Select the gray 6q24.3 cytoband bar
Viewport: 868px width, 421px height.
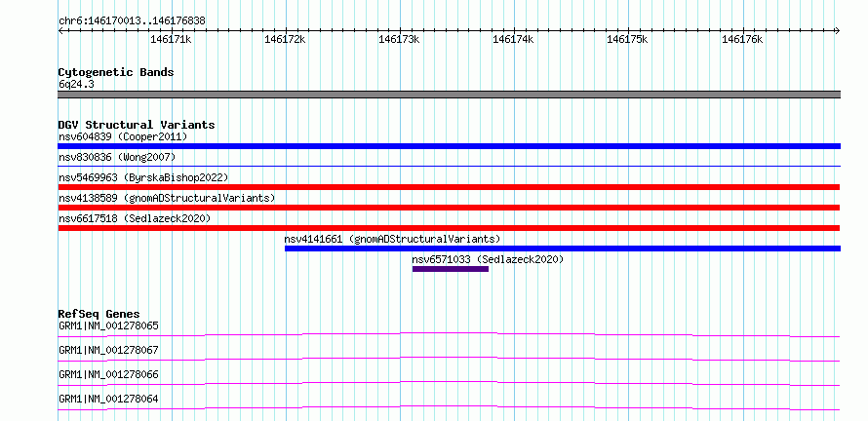[x=449, y=95]
